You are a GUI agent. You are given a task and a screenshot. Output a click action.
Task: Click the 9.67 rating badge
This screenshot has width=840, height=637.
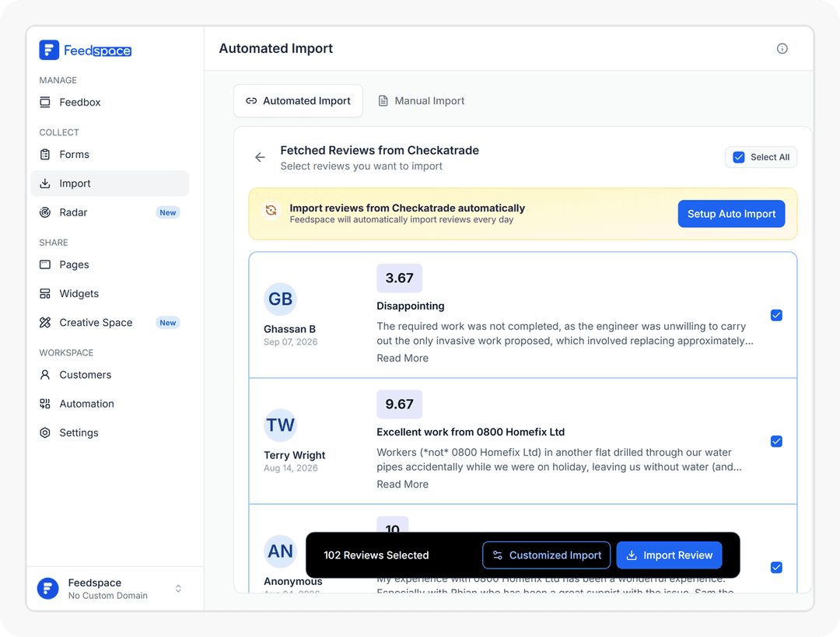[x=399, y=404]
